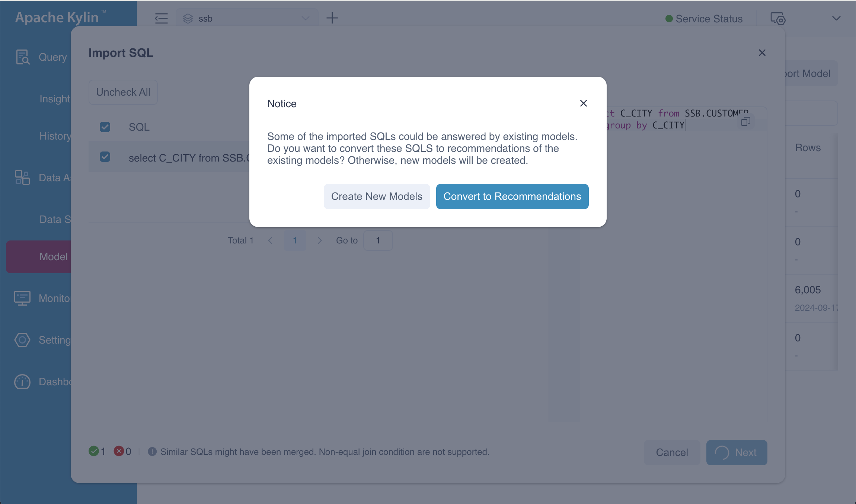856x504 pixels.
Task: Add a new project with the plus icon
Action: point(332,18)
